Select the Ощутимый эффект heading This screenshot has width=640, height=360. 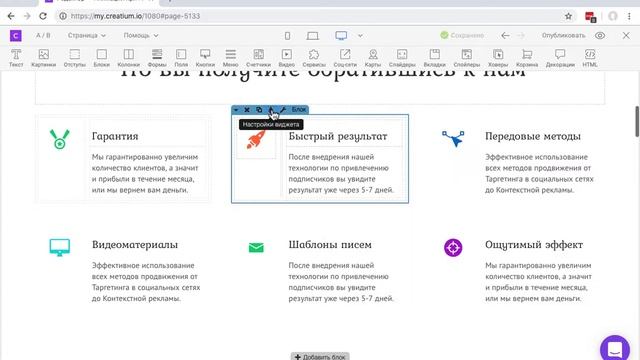pos(534,244)
